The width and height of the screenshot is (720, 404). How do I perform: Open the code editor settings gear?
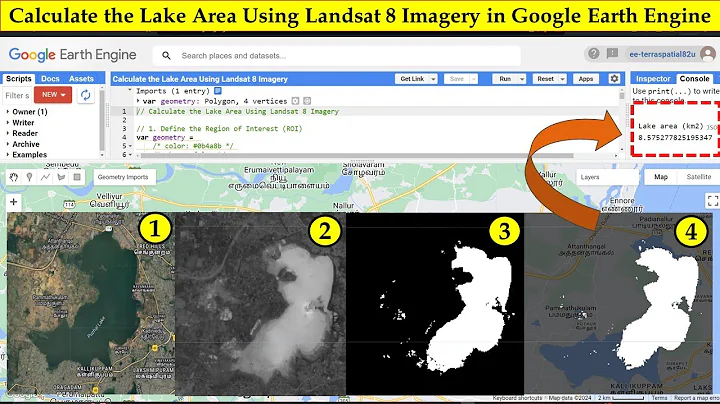click(x=614, y=79)
